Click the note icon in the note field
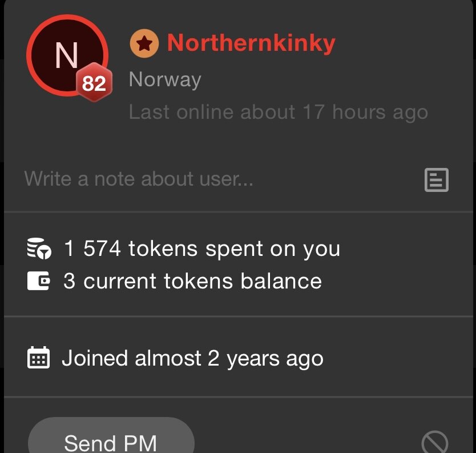Image resolution: width=476 pixels, height=453 pixels. [x=437, y=180]
